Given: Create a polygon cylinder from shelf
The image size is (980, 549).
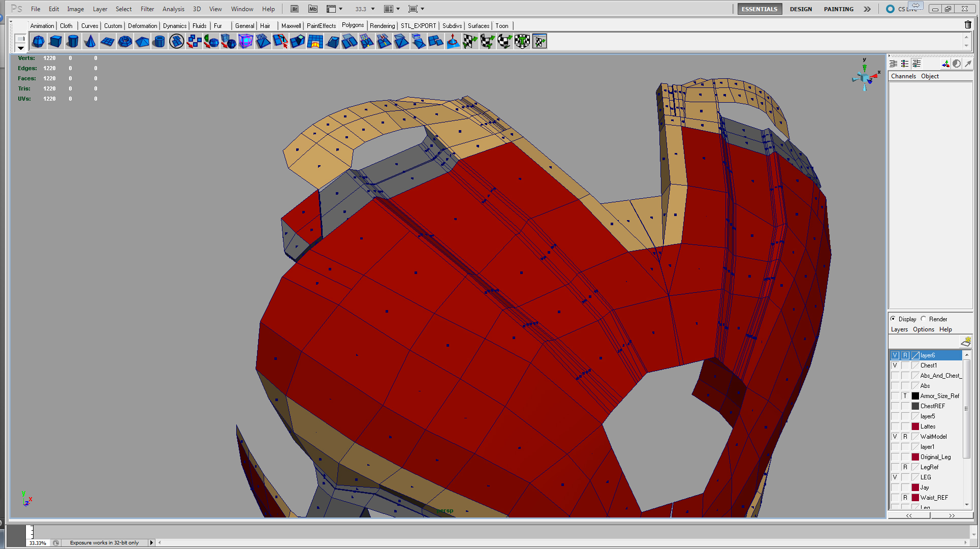Looking at the screenshot, I should coord(73,41).
